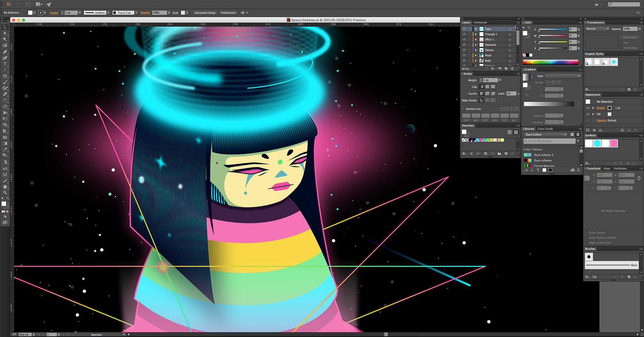Switch to the Align tab

point(607,169)
